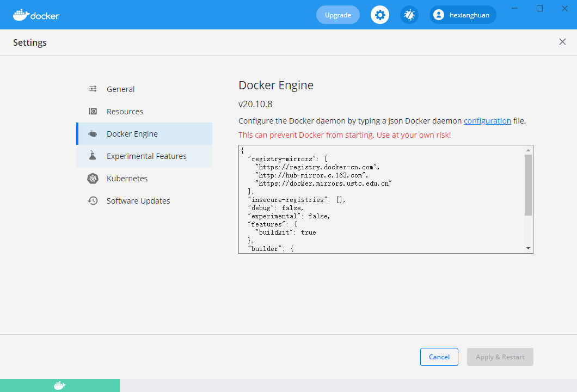Click scrollbar up arrow in JSON editor
The image size is (577, 392).
(529, 150)
